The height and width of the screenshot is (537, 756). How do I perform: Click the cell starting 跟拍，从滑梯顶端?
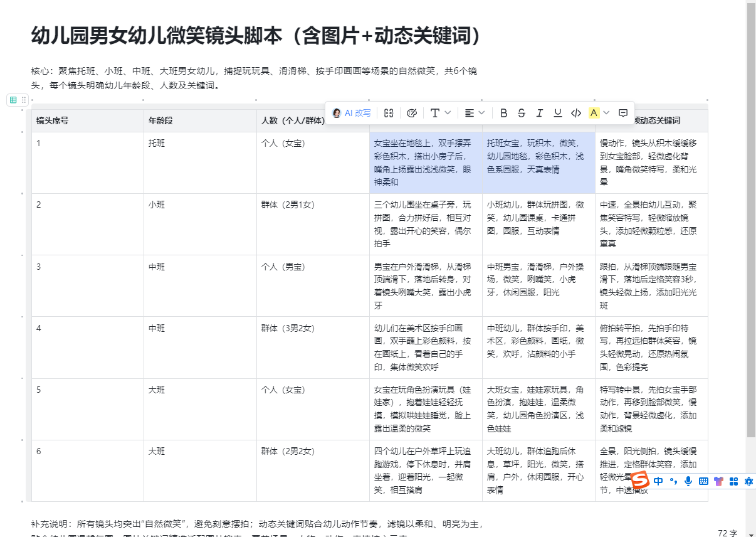pyautogui.click(x=652, y=285)
